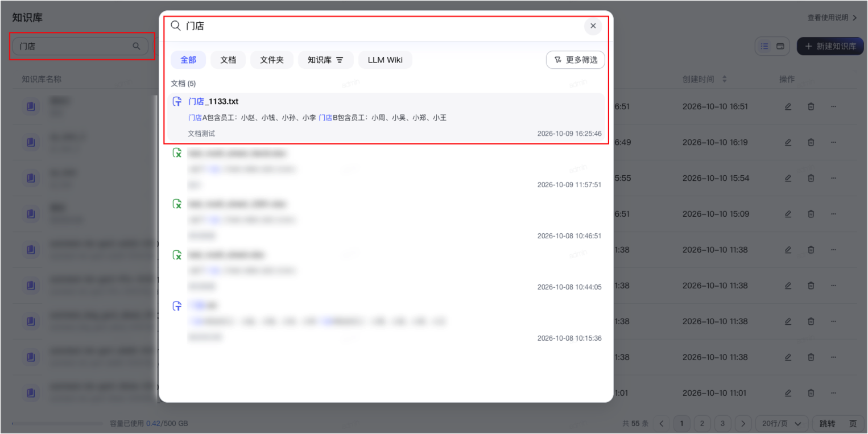This screenshot has width=868, height=434.
Task: Delete the knowledge base created at 16:51
Action: [811, 106]
